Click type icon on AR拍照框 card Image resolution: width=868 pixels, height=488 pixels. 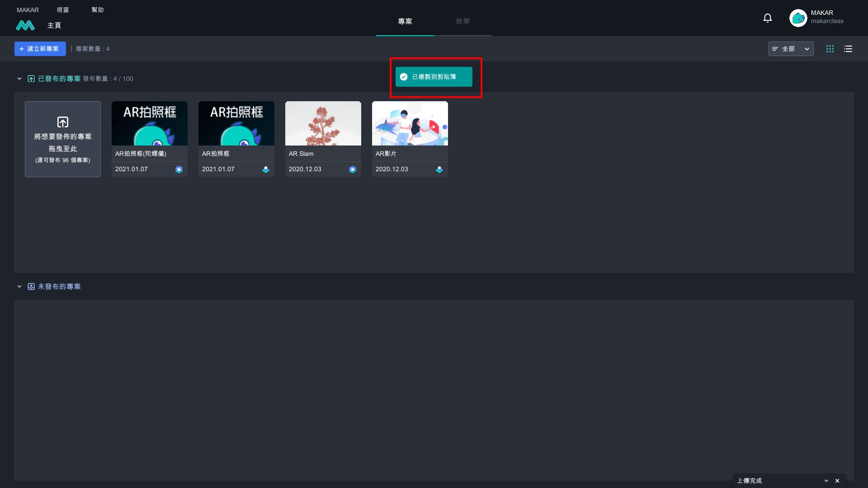pyautogui.click(x=266, y=169)
